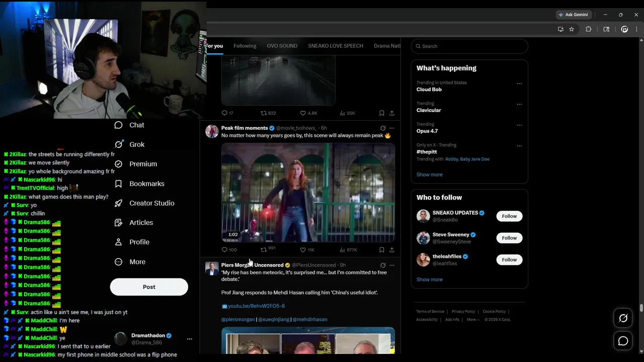This screenshot has height=362, width=644.
Task: Open more options for Opus 4.7 trend
Action: pos(519,125)
